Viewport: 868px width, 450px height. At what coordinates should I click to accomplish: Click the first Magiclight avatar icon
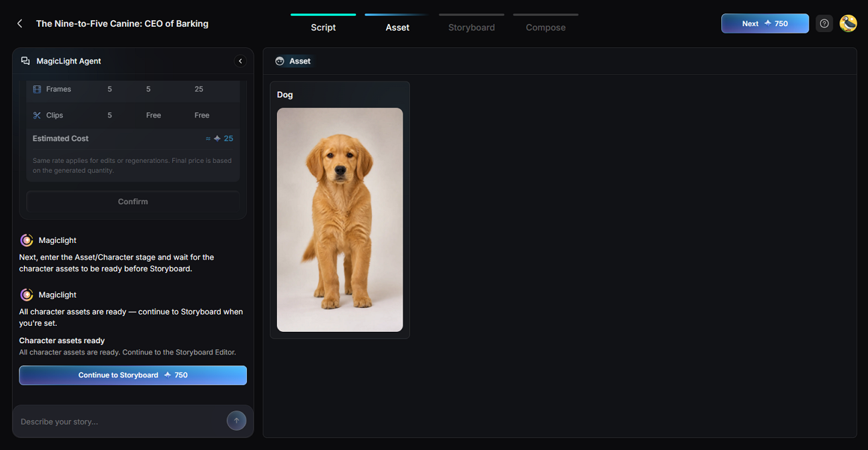click(x=27, y=240)
